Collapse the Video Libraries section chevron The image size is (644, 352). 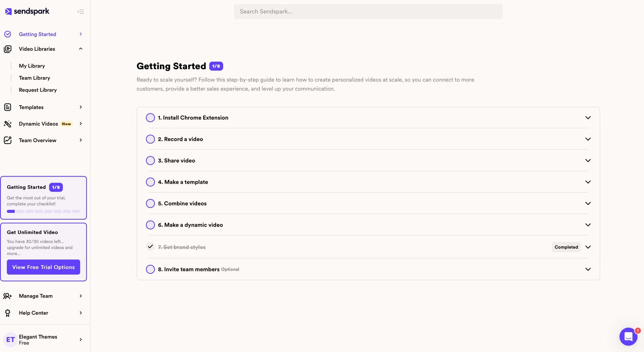(x=80, y=49)
